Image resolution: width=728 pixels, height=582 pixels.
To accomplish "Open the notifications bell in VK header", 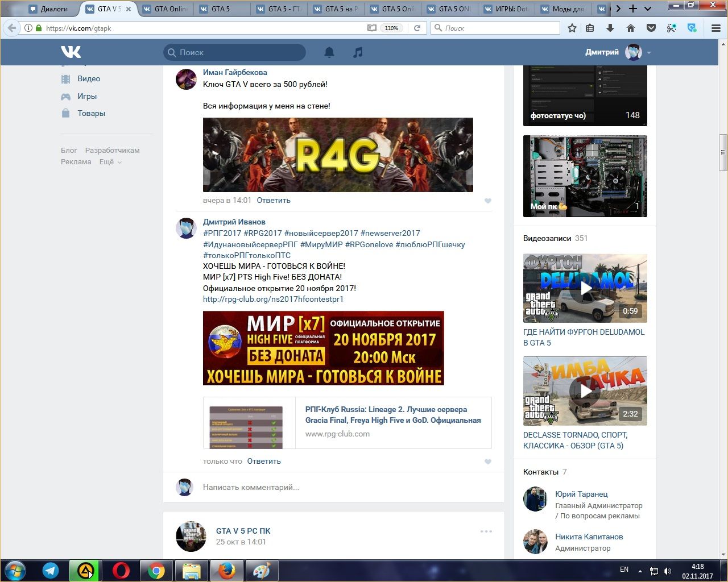I will click(x=329, y=52).
